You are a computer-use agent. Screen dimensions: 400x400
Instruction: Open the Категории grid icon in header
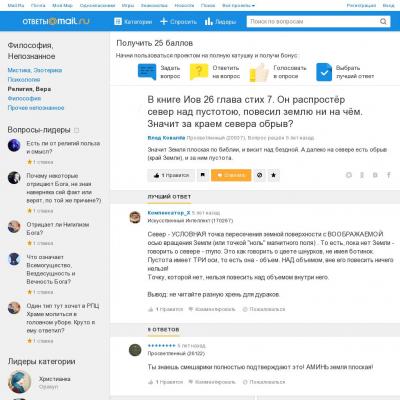(x=118, y=22)
